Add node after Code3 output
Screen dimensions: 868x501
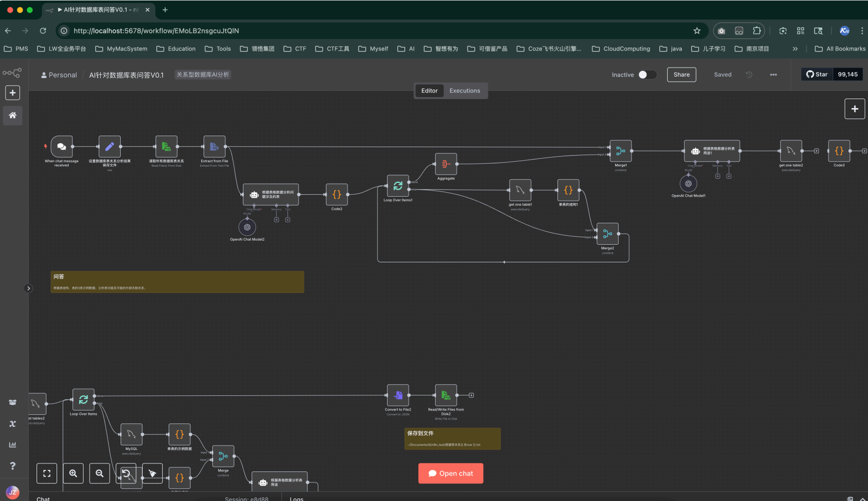[x=864, y=151]
